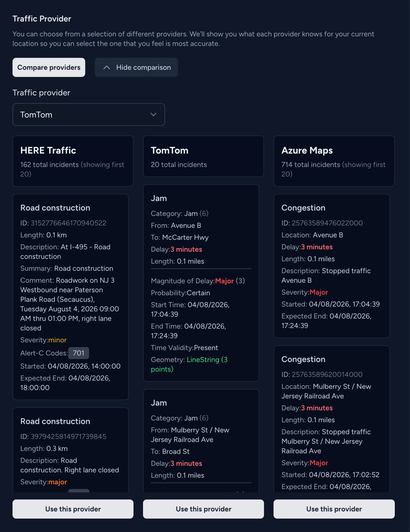Select the Azure Maps column heading
410x532 pixels.
[307, 150]
